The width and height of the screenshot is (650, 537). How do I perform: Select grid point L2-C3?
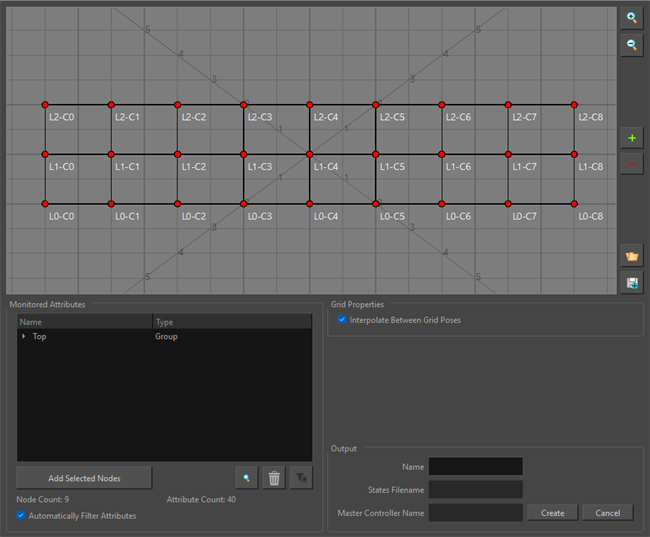click(244, 105)
